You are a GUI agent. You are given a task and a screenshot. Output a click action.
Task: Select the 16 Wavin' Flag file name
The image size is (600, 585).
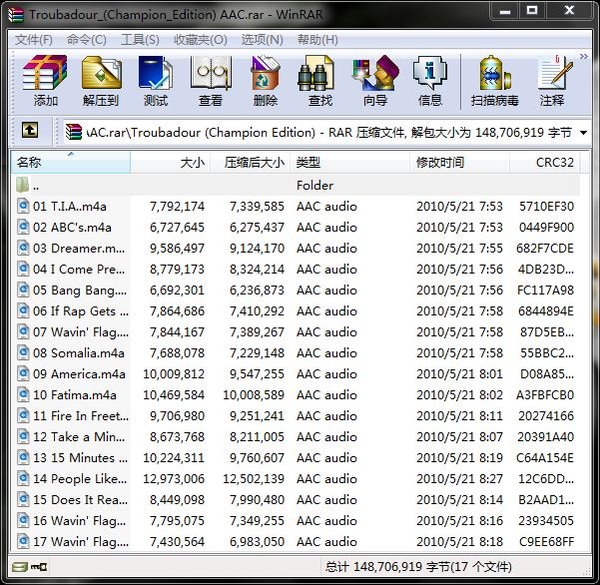[x=79, y=520]
